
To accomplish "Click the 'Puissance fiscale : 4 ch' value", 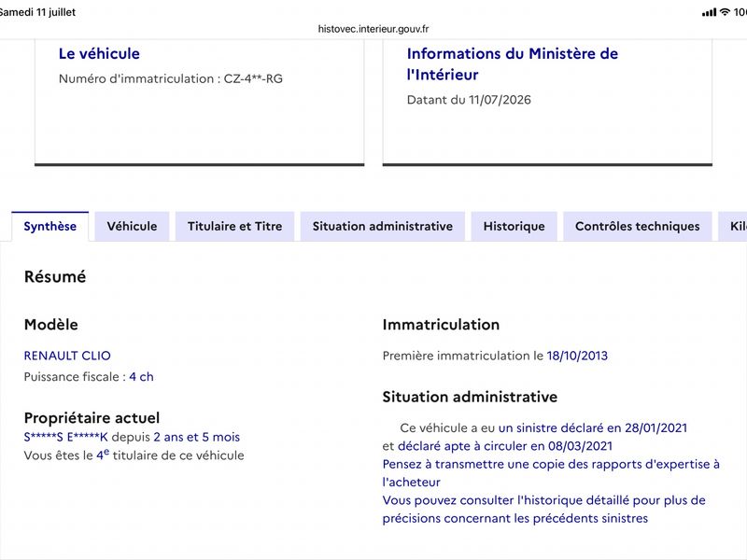I will pos(89,377).
